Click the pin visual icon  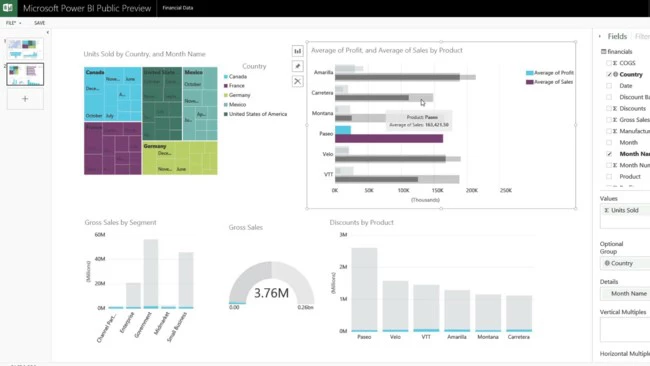[x=297, y=66]
